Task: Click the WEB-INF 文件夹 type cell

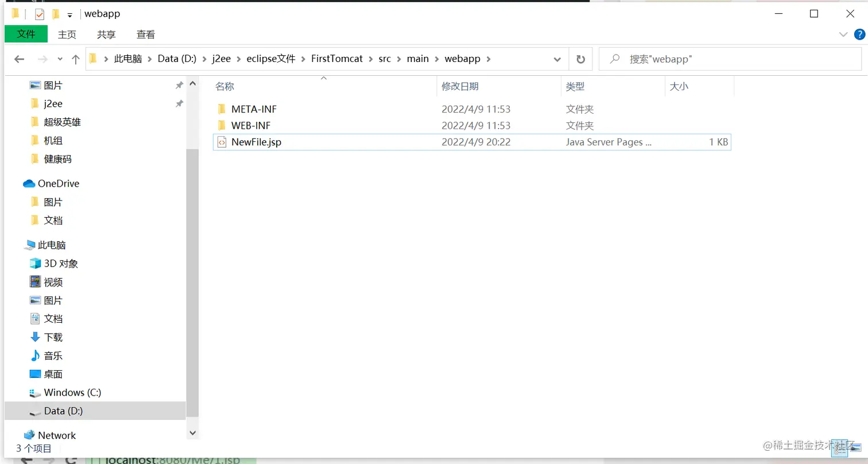Action: (580, 125)
